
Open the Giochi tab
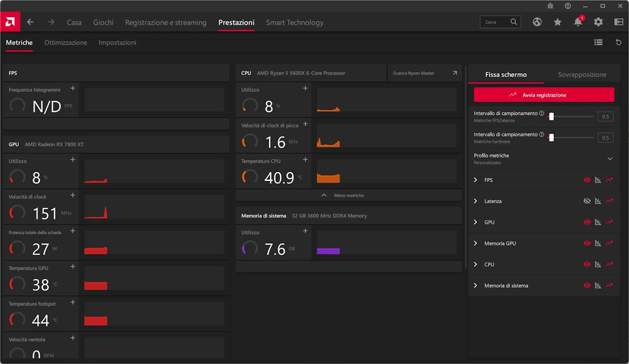(x=103, y=22)
